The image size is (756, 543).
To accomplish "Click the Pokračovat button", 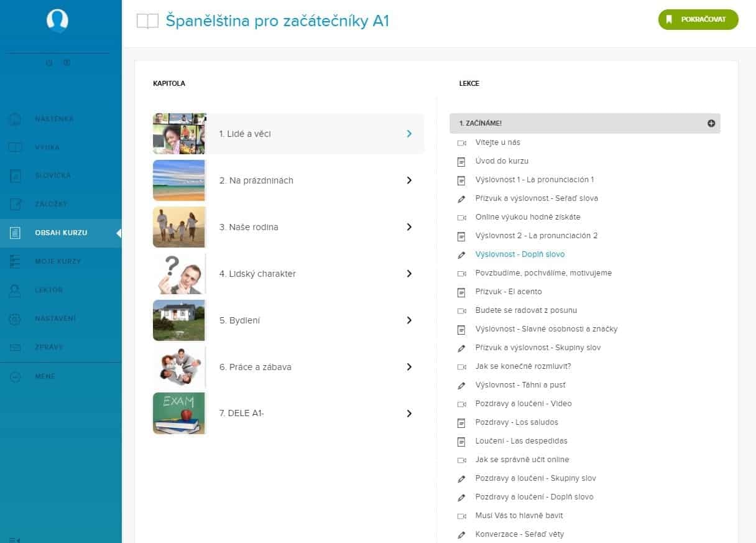I will click(x=698, y=20).
